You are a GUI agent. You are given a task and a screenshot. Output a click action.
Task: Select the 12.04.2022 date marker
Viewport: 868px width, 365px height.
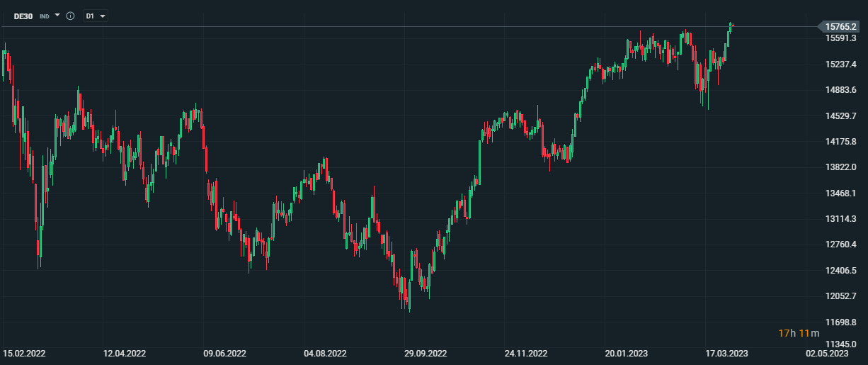(x=125, y=352)
